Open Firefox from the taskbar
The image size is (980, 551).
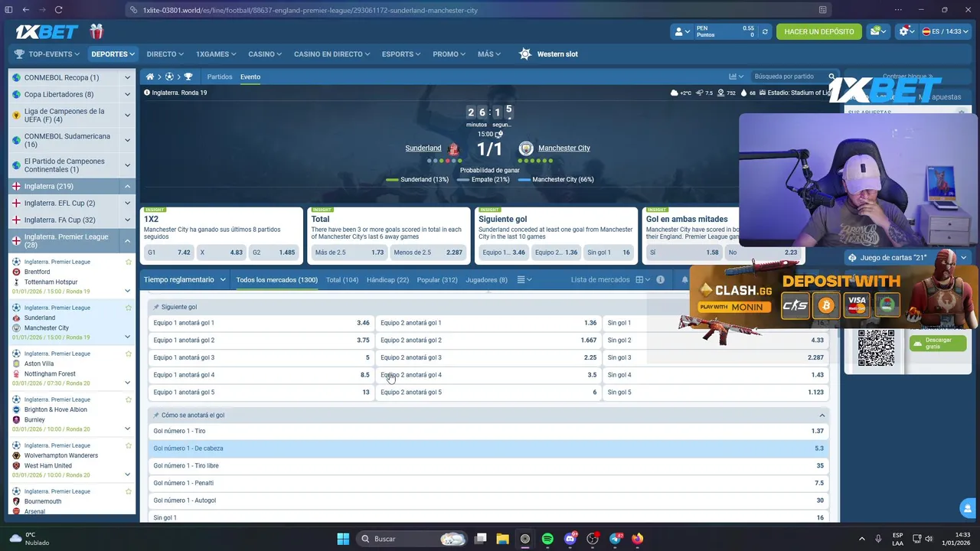(x=637, y=539)
